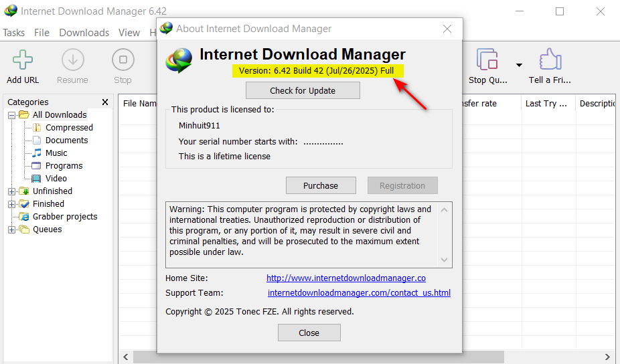This screenshot has height=364, width=620.
Task: Maximize the Internet Download Manager window
Action: 560,11
